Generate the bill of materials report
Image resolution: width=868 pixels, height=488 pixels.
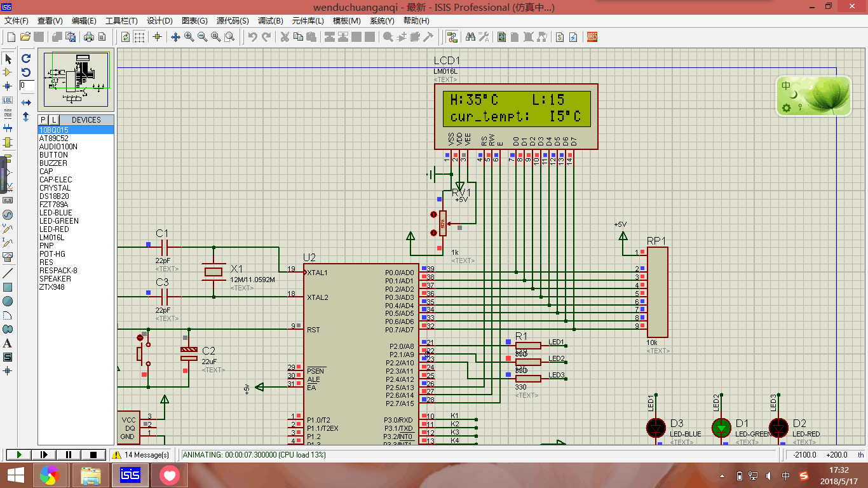[x=560, y=37]
